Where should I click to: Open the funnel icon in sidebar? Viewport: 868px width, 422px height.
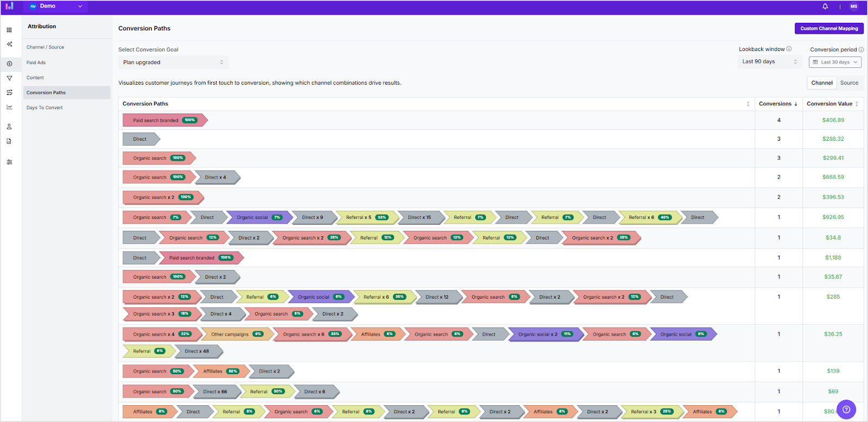point(9,78)
